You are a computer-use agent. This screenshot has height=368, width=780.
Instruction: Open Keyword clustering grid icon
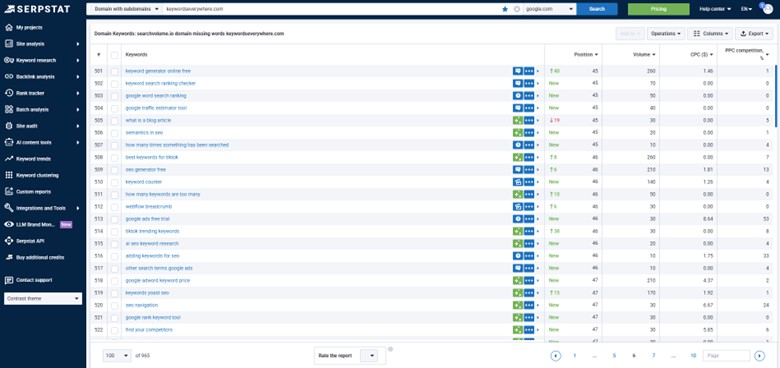click(8, 175)
